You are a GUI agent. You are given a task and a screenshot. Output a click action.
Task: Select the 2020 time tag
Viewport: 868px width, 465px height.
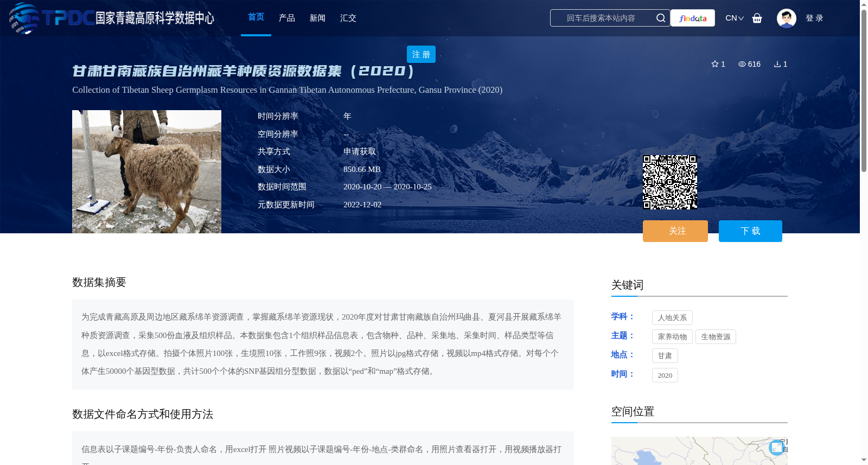[665, 375]
